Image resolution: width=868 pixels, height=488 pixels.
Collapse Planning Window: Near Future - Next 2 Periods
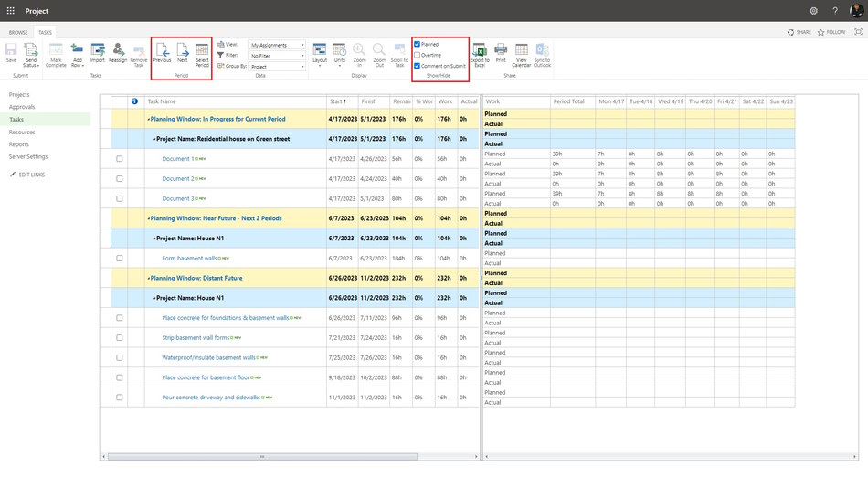148,218
